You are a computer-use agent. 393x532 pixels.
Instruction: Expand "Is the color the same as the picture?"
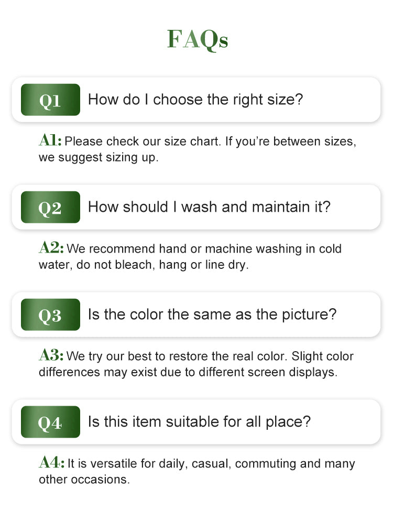[196, 314]
